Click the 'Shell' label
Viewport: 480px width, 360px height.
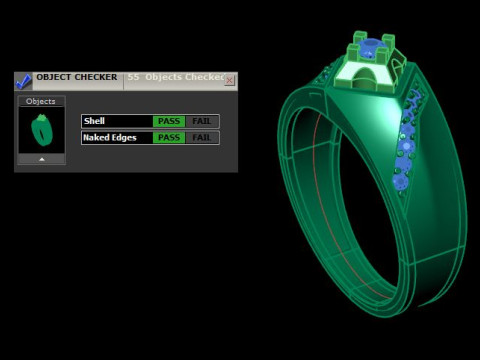coord(94,121)
